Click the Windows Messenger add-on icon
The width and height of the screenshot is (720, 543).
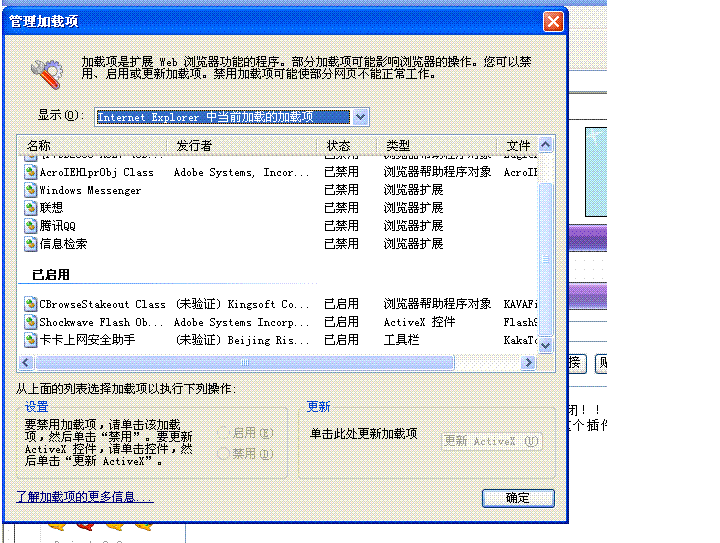30,190
